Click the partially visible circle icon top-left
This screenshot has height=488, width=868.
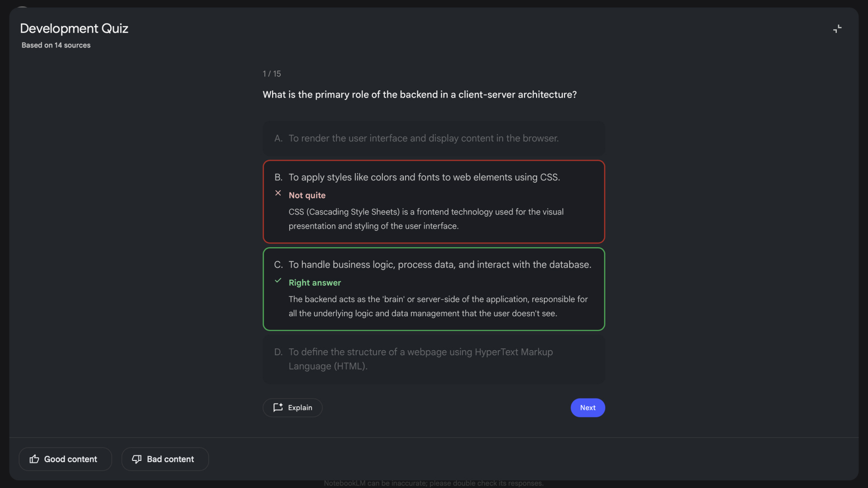[x=22, y=7]
